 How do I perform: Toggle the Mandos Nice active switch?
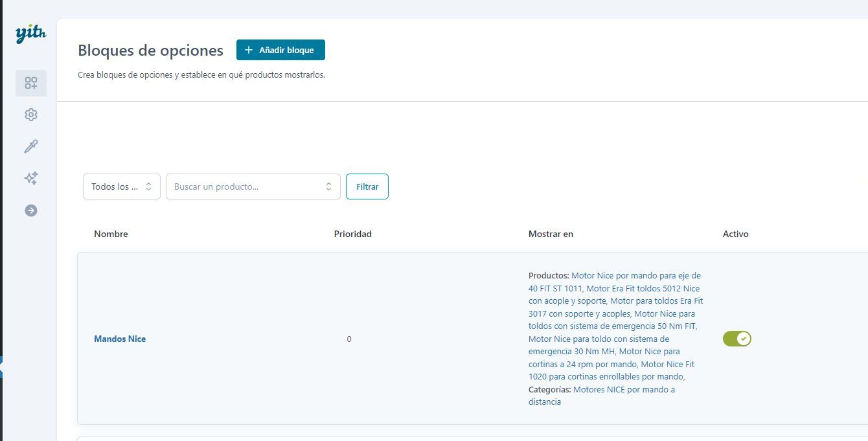[x=737, y=339]
